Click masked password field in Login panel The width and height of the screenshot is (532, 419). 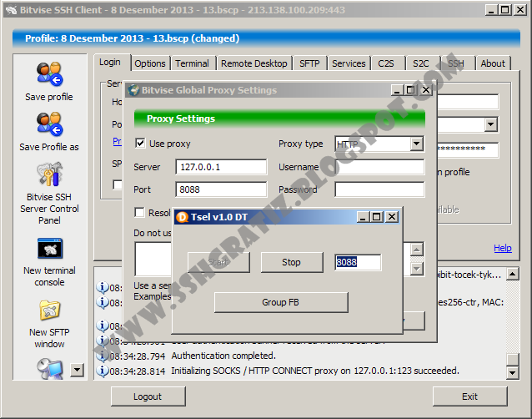pyautogui.click(x=469, y=149)
